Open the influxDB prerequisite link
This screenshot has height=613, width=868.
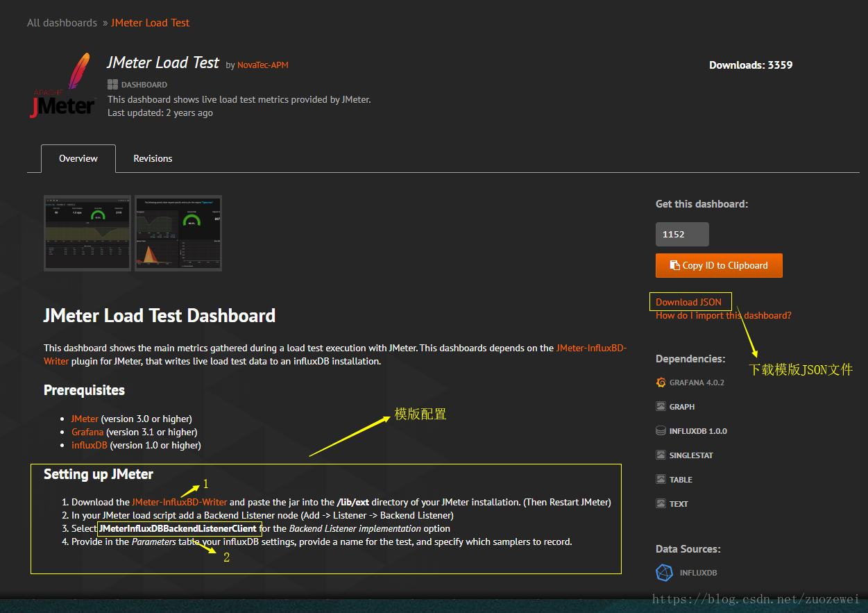[x=90, y=445]
